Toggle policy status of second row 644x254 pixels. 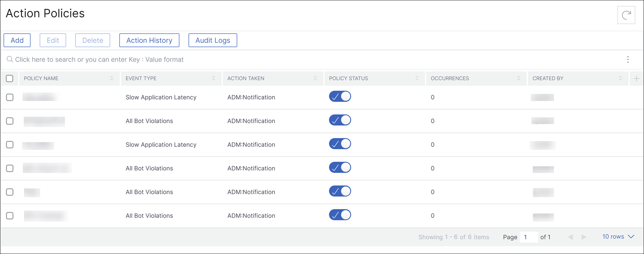click(x=340, y=120)
